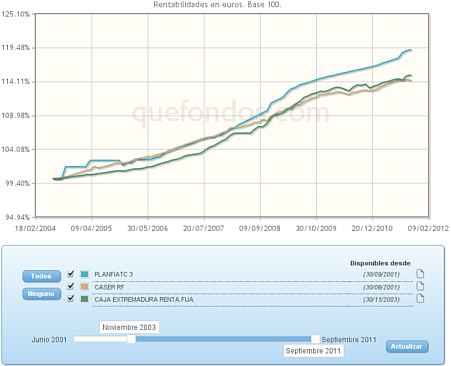This screenshot has height=366, width=451.
Task: Click the start date slider handle
Action: (131, 339)
